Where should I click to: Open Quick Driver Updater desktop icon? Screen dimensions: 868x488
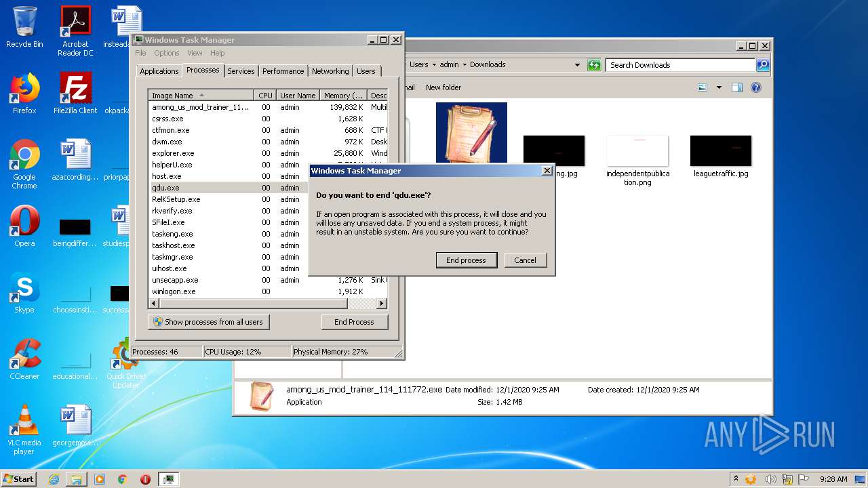tap(125, 363)
